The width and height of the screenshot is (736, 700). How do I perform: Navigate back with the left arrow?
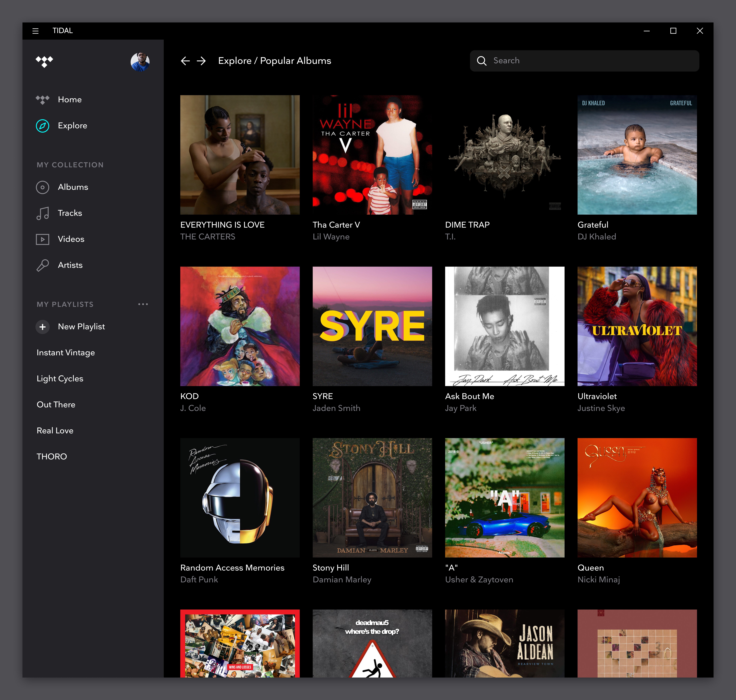tap(185, 61)
